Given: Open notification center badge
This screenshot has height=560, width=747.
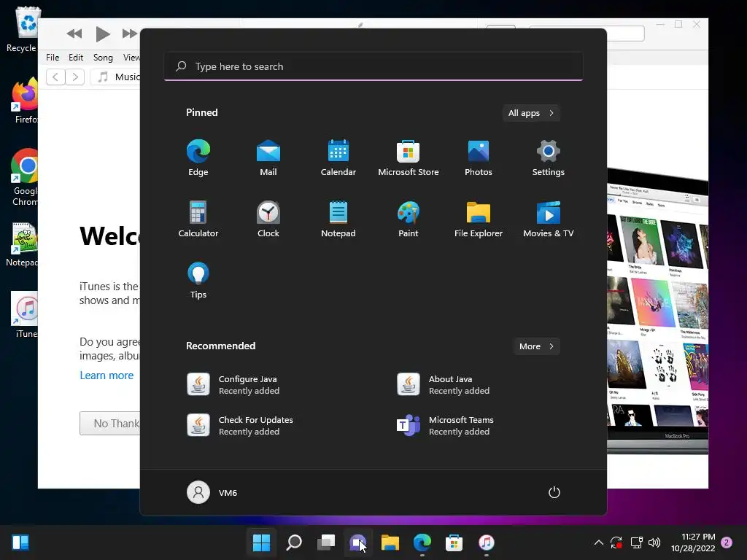Looking at the screenshot, I should pos(727,542).
